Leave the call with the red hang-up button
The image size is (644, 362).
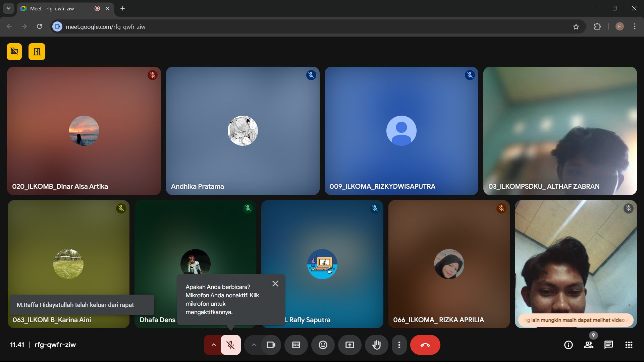(x=425, y=345)
